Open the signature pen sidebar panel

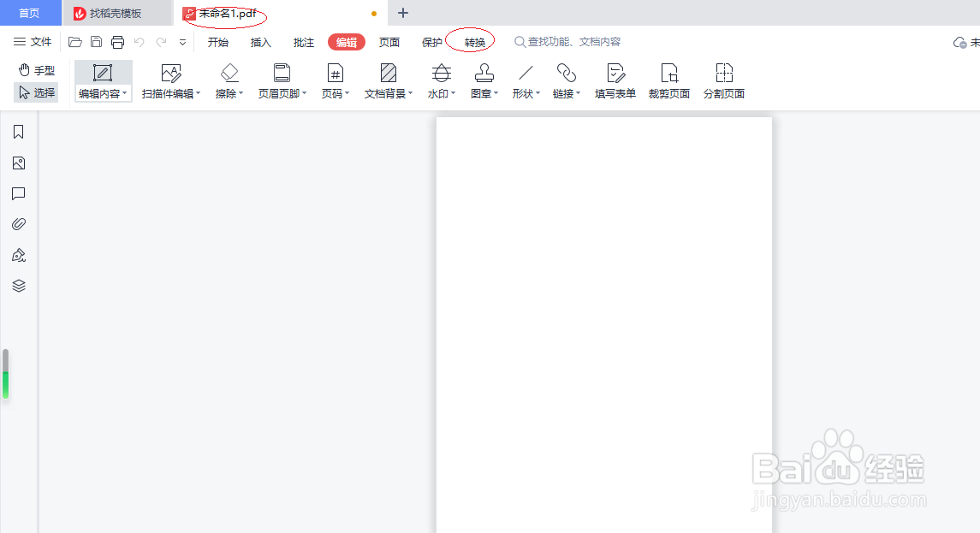click(x=19, y=255)
